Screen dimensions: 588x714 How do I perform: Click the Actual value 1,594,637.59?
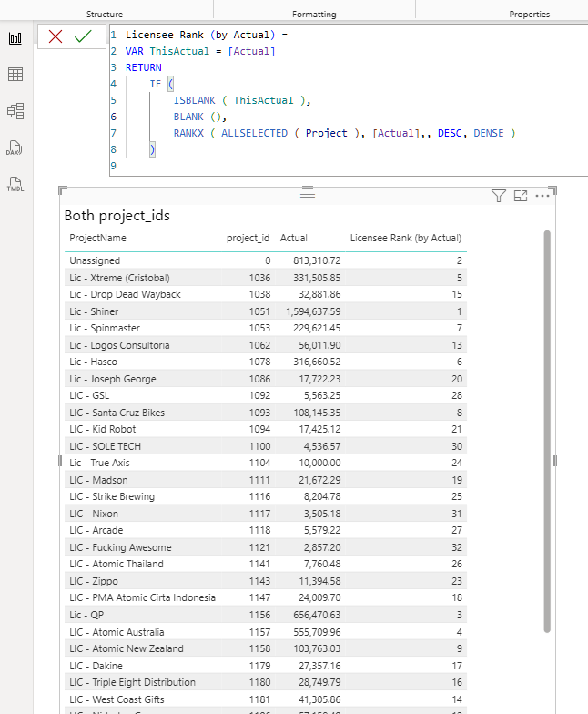pos(313,311)
